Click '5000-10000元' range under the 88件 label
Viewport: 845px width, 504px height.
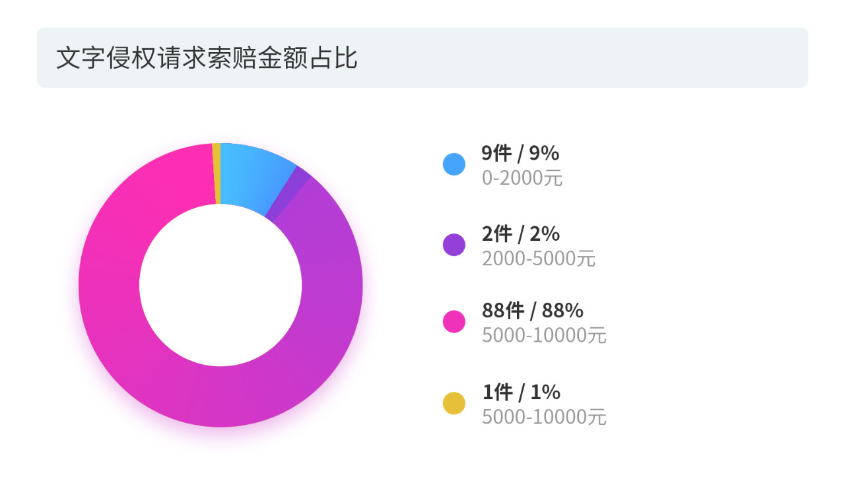pyautogui.click(x=544, y=335)
